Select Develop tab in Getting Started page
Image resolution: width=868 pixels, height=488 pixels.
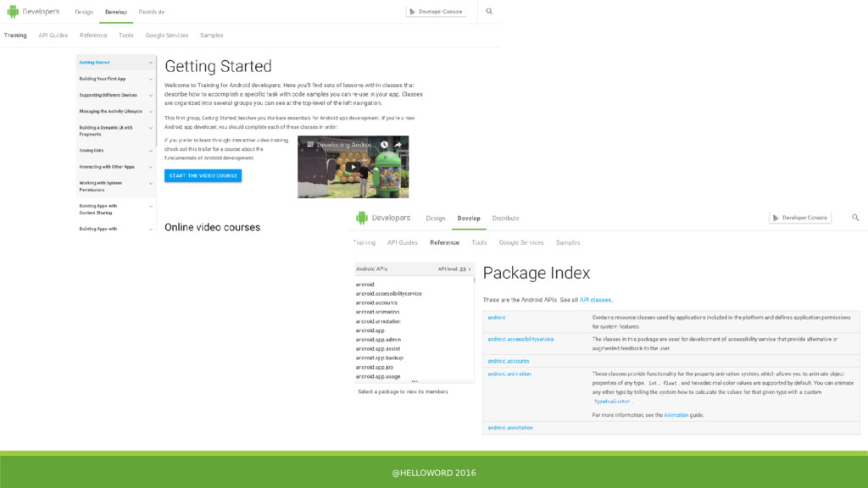[x=116, y=12]
